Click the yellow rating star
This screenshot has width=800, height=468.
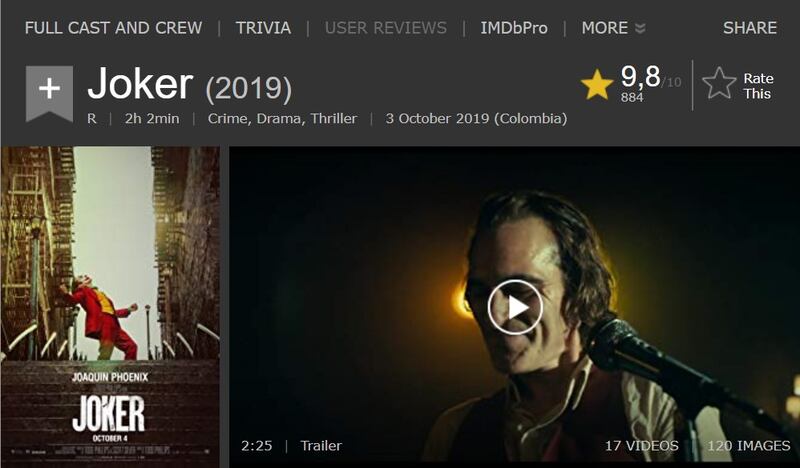[x=596, y=84]
